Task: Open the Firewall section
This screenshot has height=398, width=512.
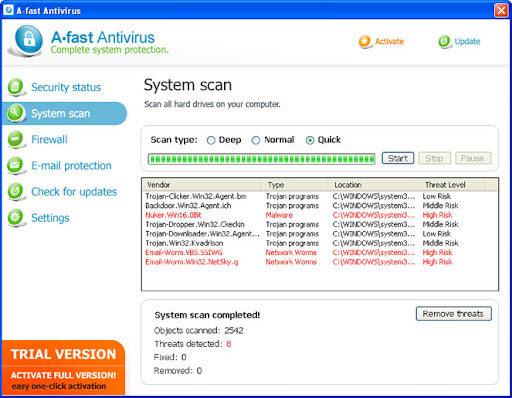Action: (49, 139)
